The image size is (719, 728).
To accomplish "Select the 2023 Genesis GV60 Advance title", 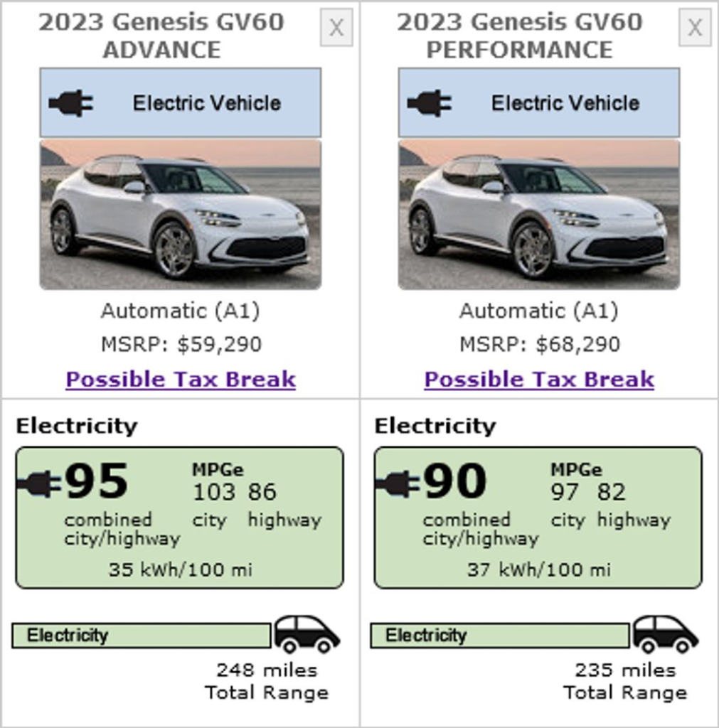I will [161, 36].
